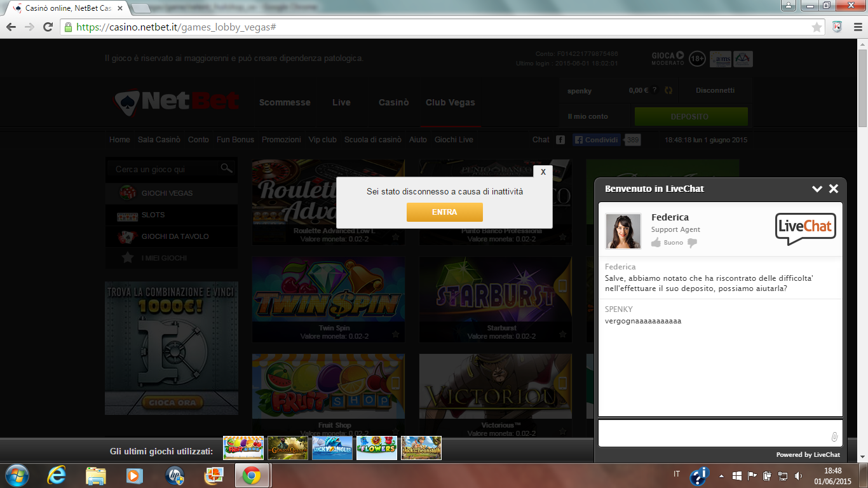
Task: Open the Fun Bonus menu link
Action: [x=235, y=140]
